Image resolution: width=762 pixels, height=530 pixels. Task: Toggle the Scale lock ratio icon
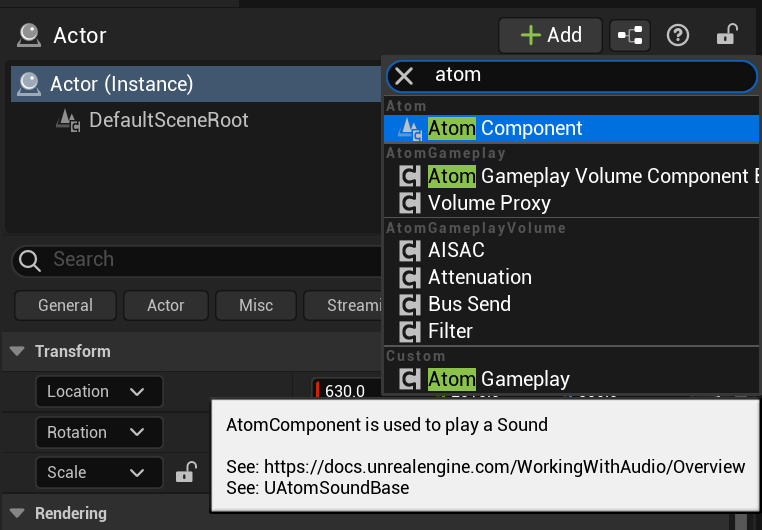click(x=186, y=472)
